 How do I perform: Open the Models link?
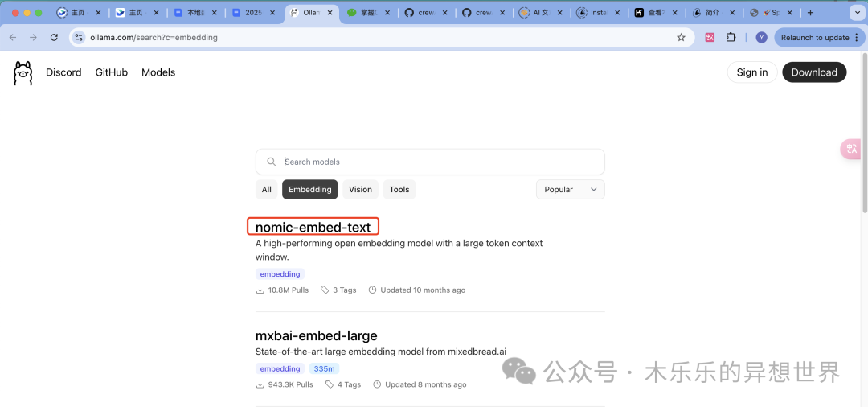(x=158, y=72)
